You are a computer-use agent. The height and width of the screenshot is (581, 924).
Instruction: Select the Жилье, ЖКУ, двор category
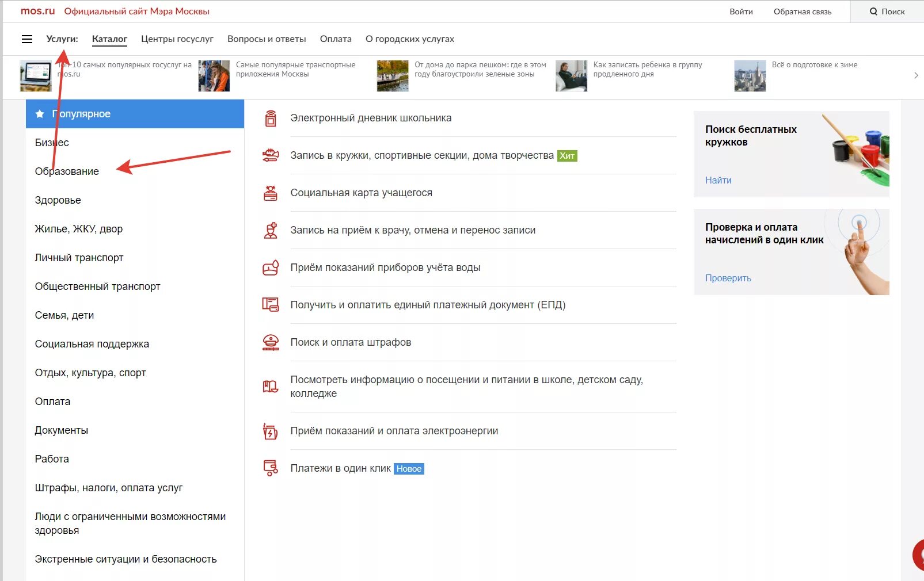pos(79,229)
